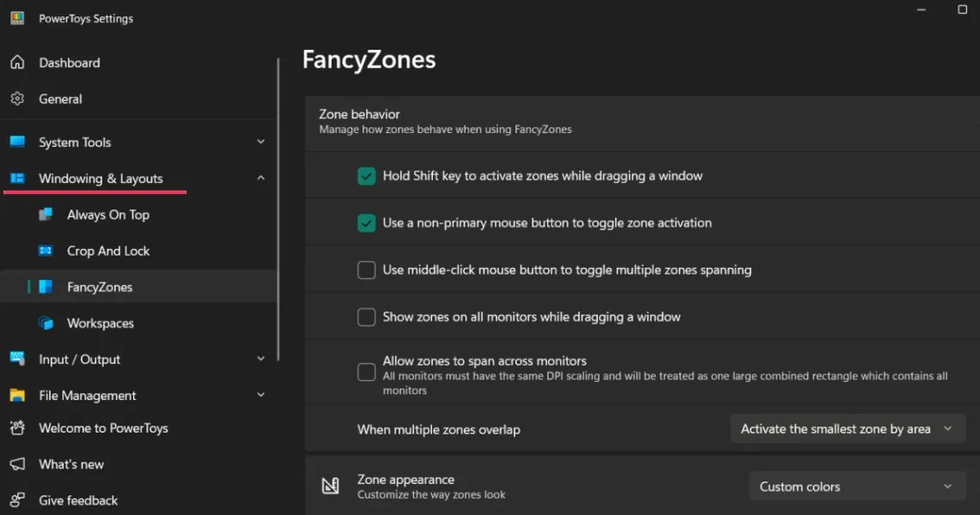Expand the System Tools section
This screenshot has width=980, height=515.
261,142
